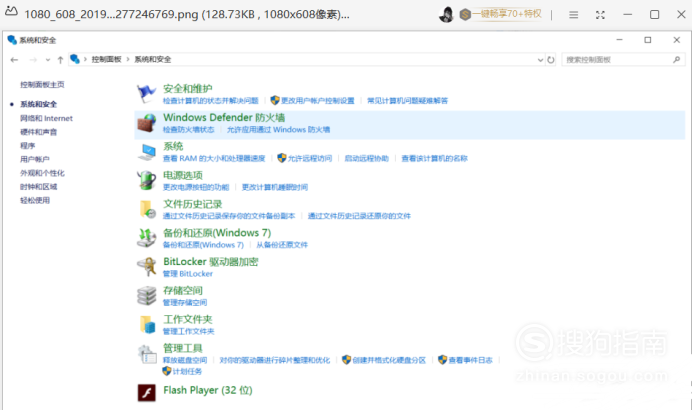
Task: Click 检查防火墙状态 link
Action: point(188,130)
